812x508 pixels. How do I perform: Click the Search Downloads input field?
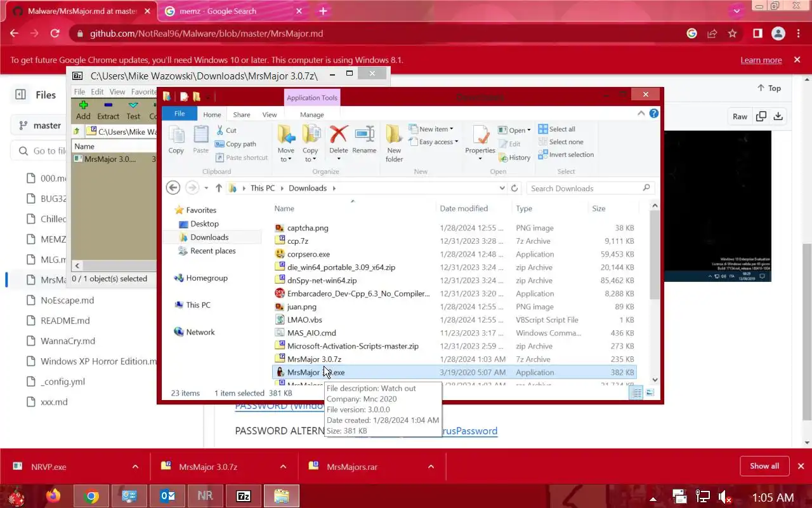(590, 188)
